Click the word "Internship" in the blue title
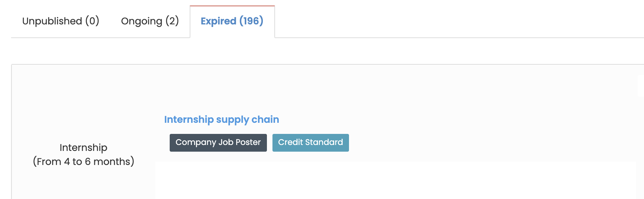644x199 pixels. (189, 119)
